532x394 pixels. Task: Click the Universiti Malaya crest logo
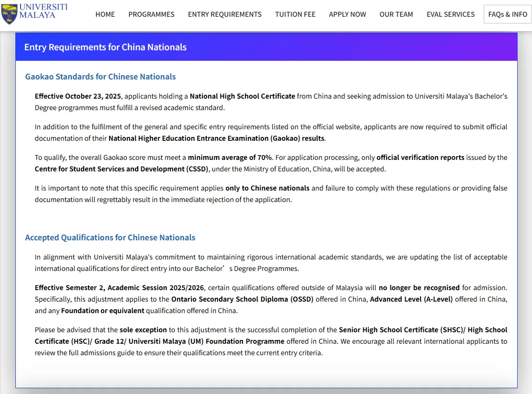10,14
